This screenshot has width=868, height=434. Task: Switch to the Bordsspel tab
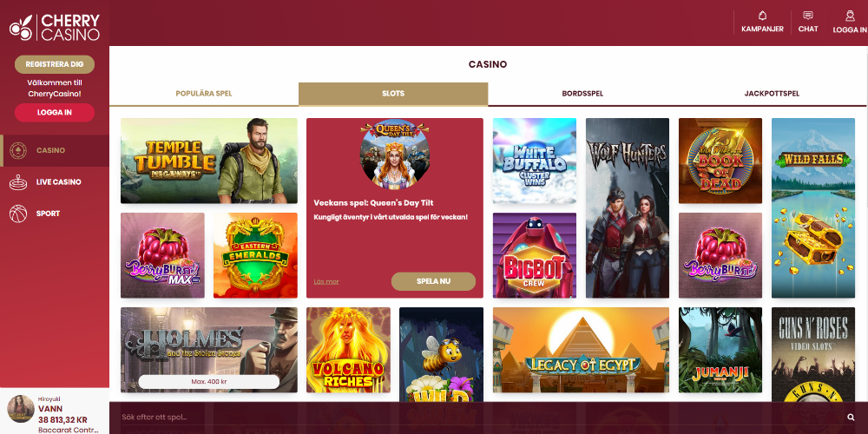pos(582,94)
